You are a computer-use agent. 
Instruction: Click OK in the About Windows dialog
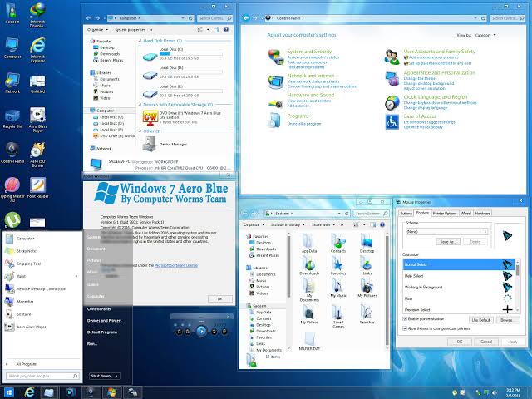click(x=219, y=299)
